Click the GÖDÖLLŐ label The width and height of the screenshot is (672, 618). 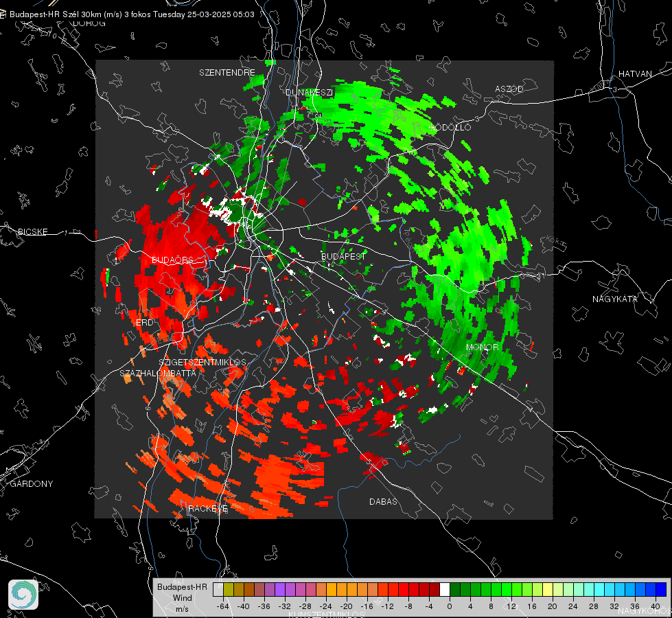450,127
